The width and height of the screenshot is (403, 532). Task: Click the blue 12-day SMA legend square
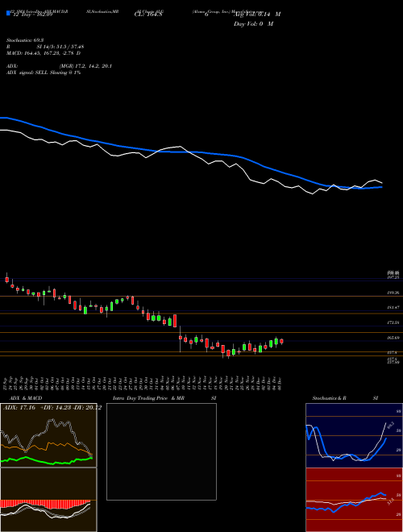[9, 14]
